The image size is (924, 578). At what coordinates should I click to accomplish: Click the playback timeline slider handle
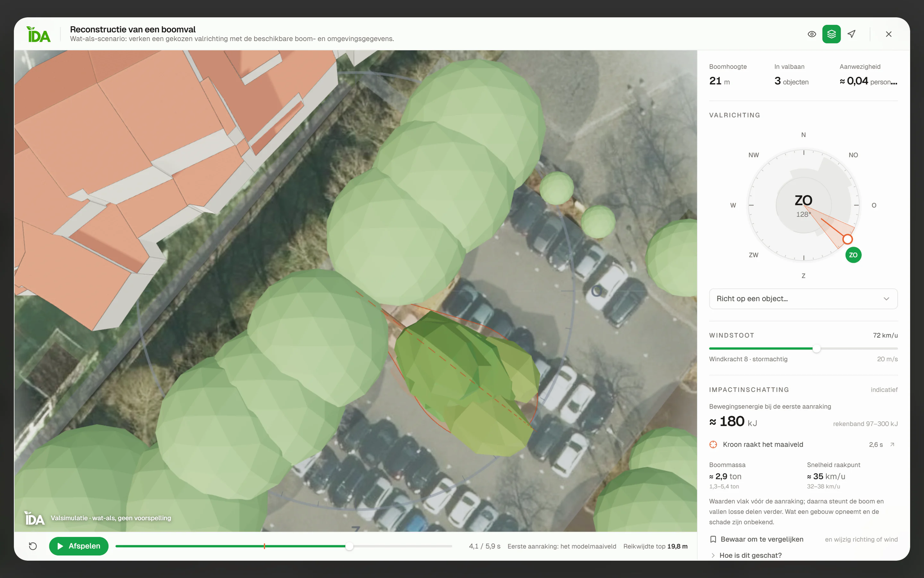[349, 546]
